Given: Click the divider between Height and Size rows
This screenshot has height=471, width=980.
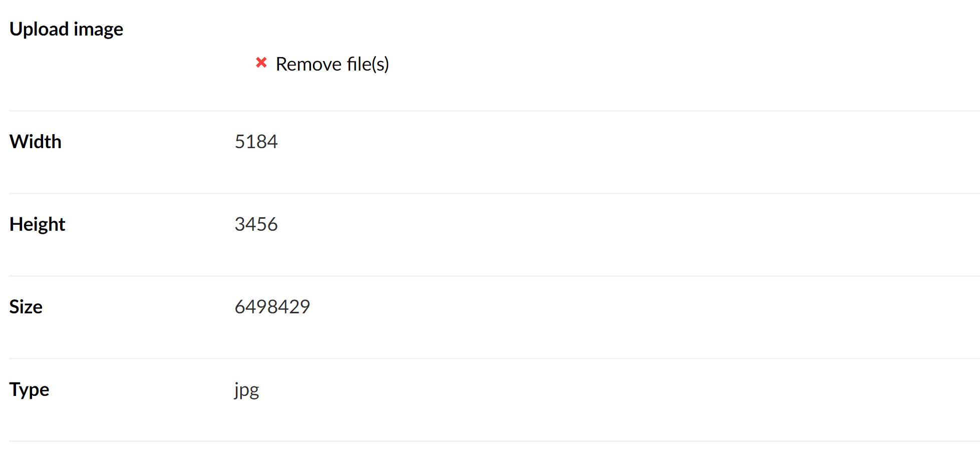Looking at the screenshot, I should click(491, 276).
